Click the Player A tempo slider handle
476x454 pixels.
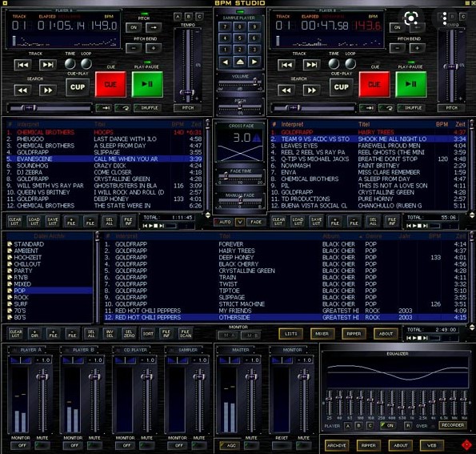(187, 92)
